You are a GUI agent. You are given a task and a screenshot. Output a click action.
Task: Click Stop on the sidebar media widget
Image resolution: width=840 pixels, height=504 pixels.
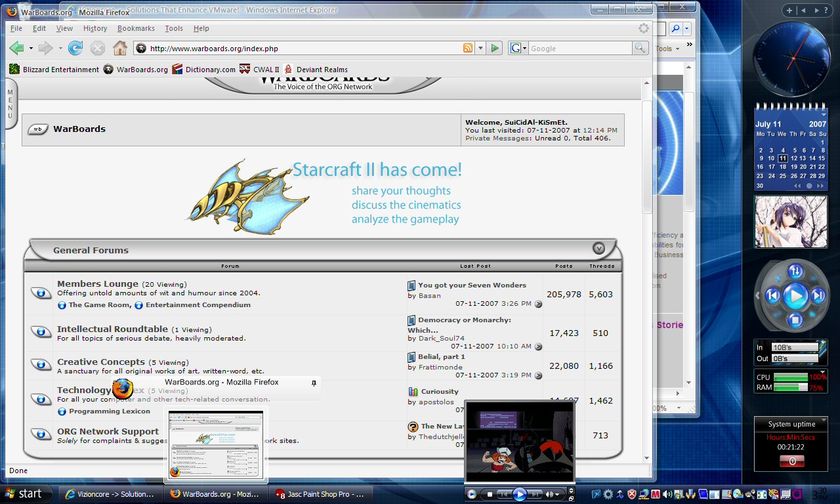[x=795, y=320]
